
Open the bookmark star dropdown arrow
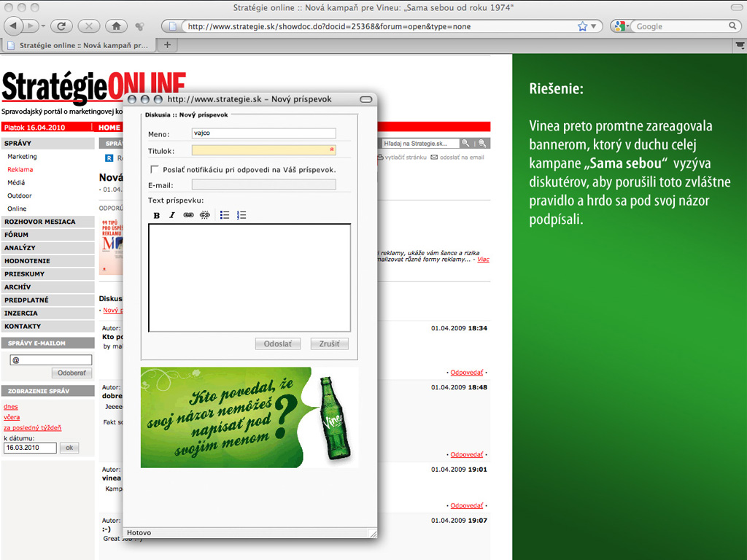[594, 26]
